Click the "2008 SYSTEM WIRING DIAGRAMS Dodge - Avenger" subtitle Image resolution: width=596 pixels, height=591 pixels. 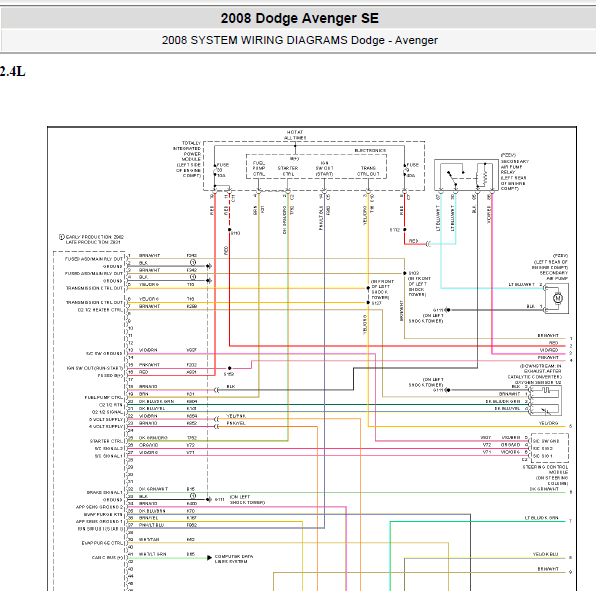[x=300, y=40]
